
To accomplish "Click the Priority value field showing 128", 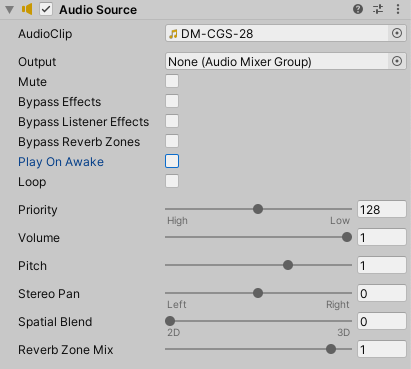I will [x=382, y=209].
